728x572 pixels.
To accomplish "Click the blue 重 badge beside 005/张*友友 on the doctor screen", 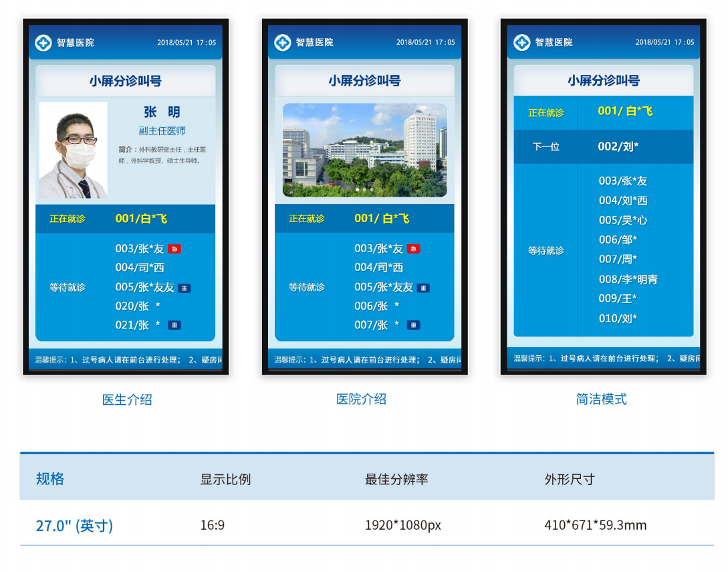I will point(185,288).
